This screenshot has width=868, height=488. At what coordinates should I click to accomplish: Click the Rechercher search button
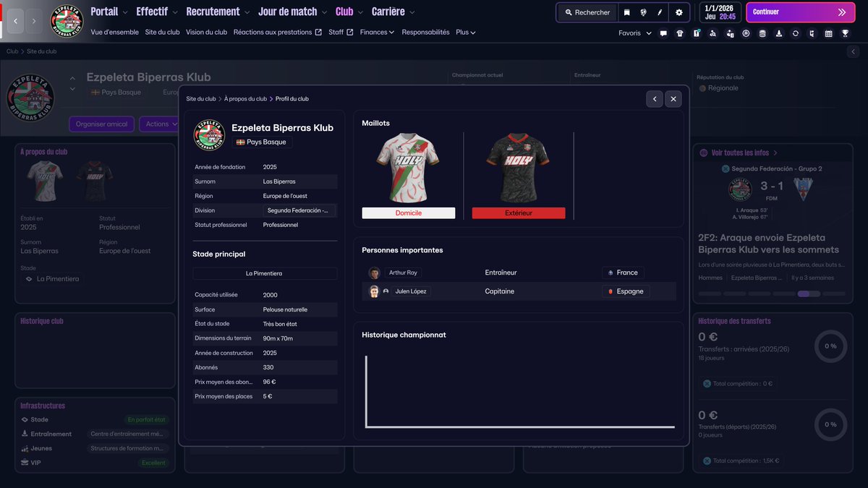[587, 12]
